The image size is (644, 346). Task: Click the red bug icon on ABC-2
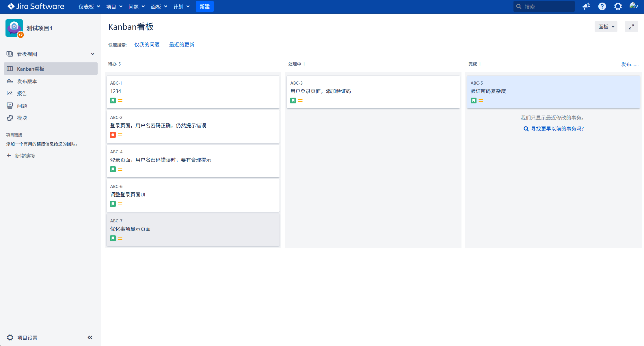pyautogui.click(x=113, y=135)
